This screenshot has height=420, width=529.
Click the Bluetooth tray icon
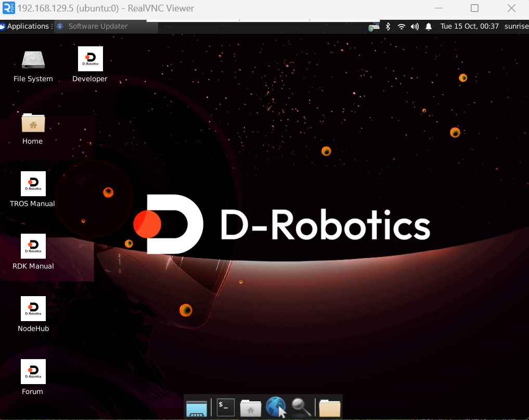pos(388,27)
